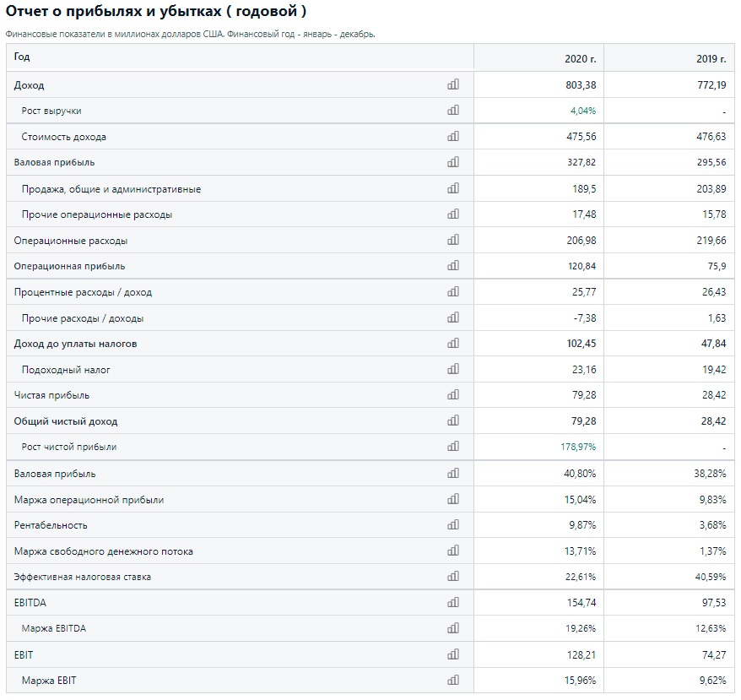Click revenue value 772,19
741x700 pixels.
point(711,85)
